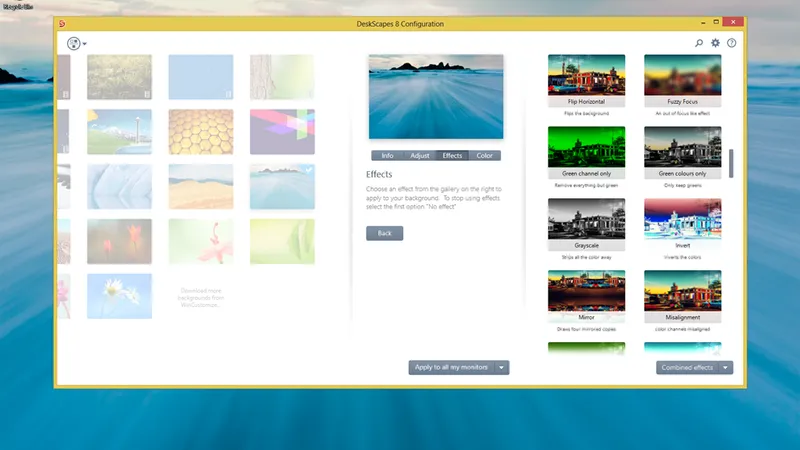
Task: Open the settings gear icon
Action: (715, 43)
